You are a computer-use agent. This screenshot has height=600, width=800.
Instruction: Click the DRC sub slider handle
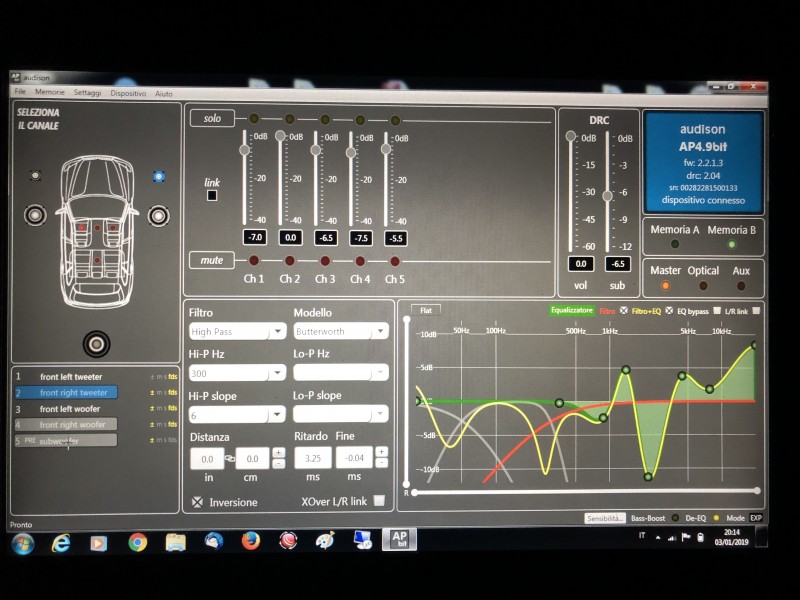pyautogui.click(x=607, y=196)
